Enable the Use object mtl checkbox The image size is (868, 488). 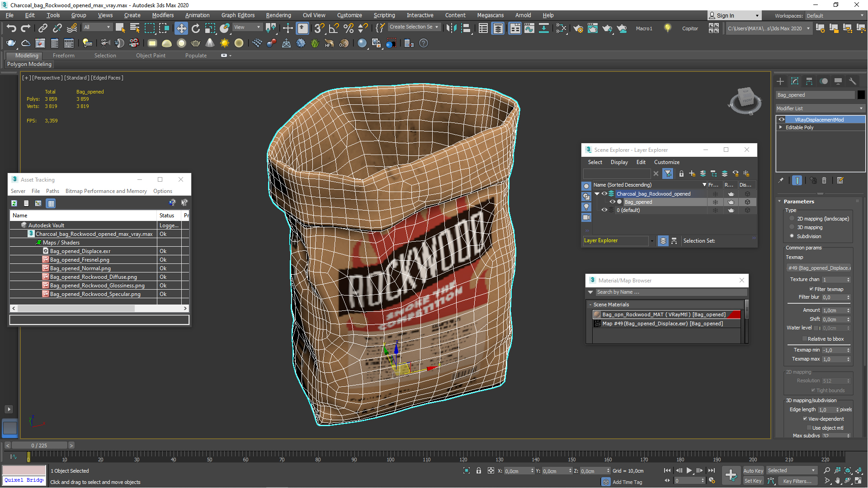pos(809,428)
